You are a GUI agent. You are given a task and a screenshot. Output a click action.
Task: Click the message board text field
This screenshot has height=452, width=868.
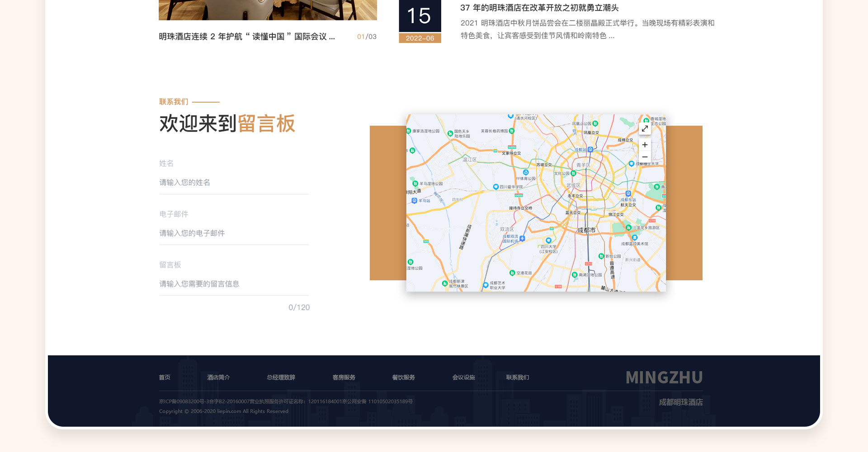[234, 284]
